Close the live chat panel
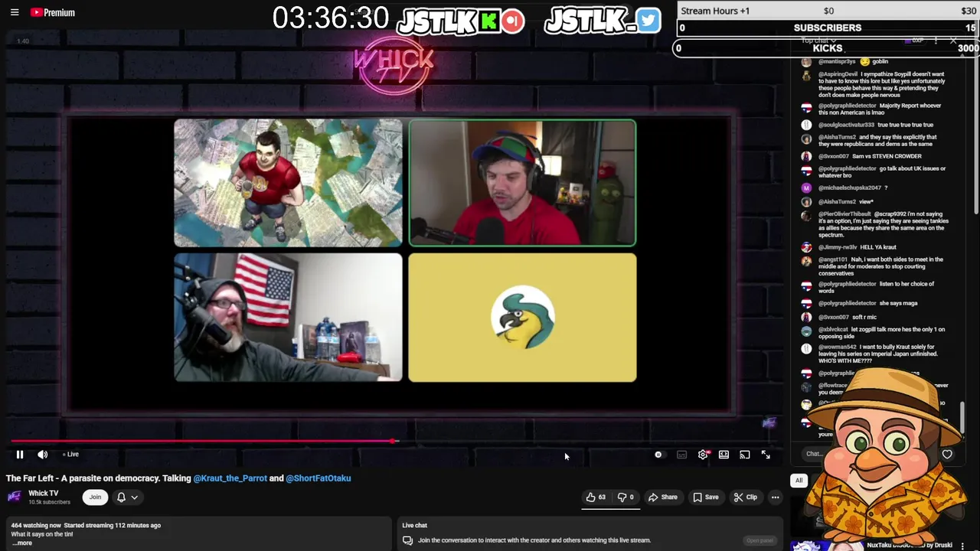The height and width of the screenshot is (551, 980). [x=953, y=40]
